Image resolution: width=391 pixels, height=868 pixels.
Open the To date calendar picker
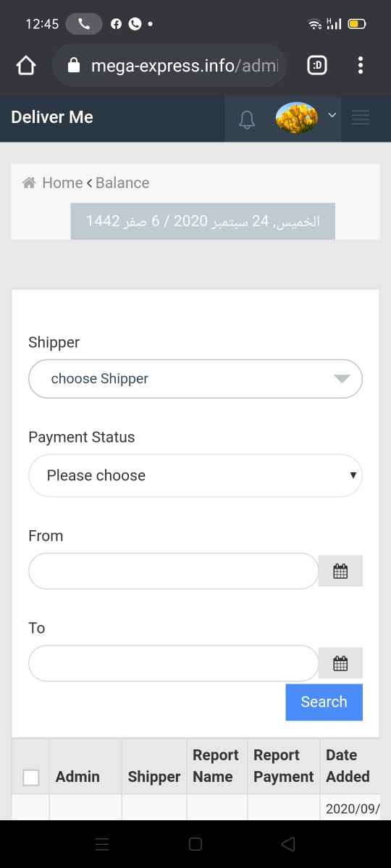point(340,663)
